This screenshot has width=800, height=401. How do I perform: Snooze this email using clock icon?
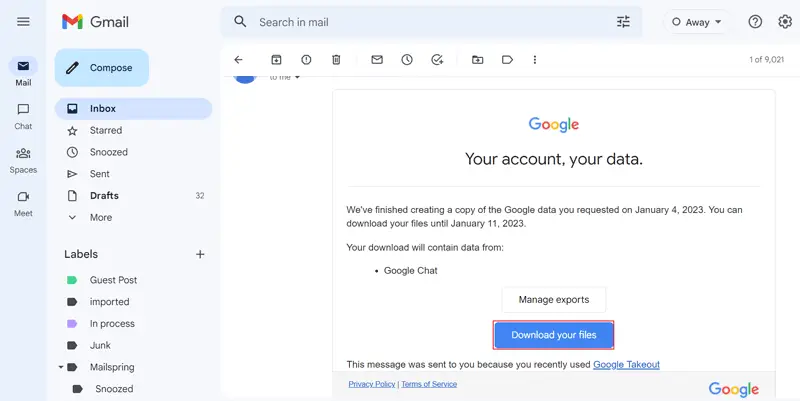[407, 60]
